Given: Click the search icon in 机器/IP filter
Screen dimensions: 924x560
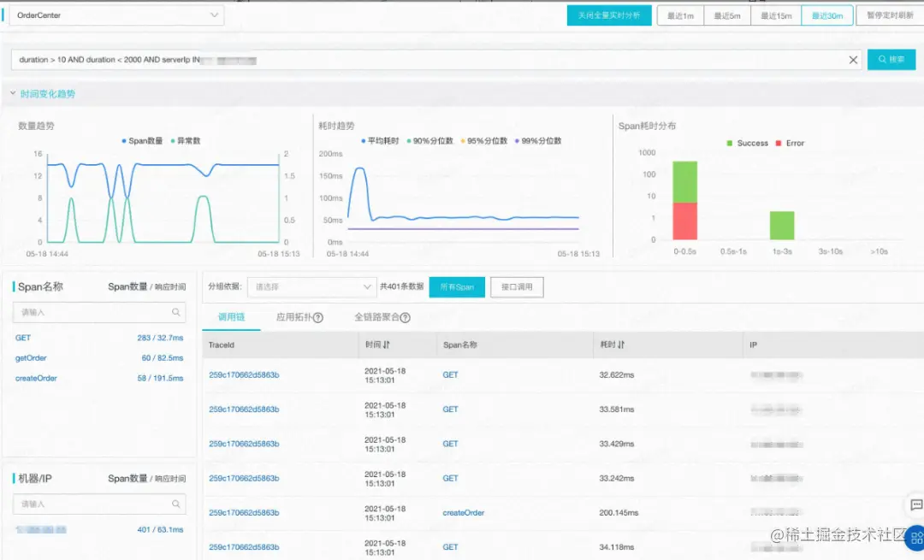Looking at the screenshot, I should [175, 504].
